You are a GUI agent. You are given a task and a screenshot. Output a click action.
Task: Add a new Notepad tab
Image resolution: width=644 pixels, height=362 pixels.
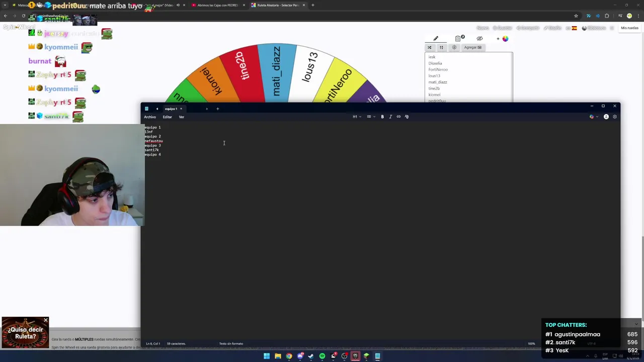[217, 109]
